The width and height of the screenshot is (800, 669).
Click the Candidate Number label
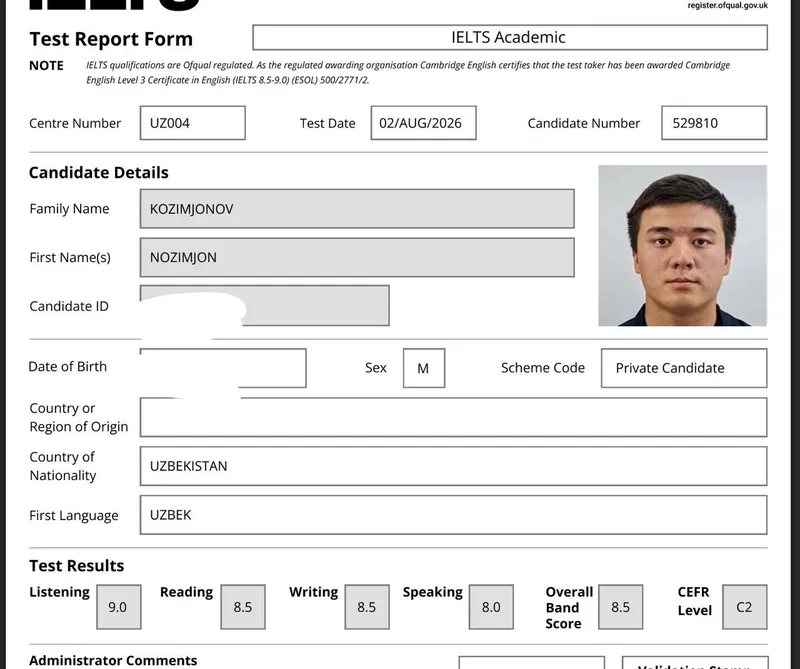click(584, 123)
